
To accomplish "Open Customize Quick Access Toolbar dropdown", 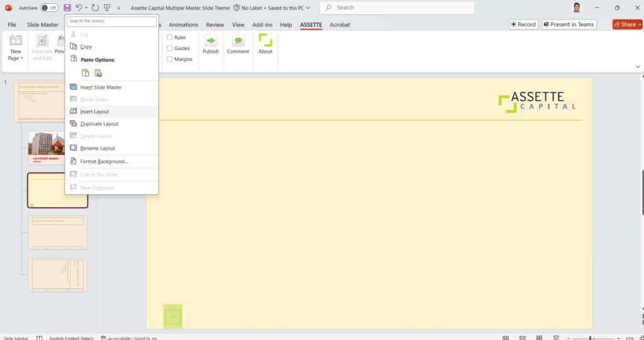I will click(119, 8).
